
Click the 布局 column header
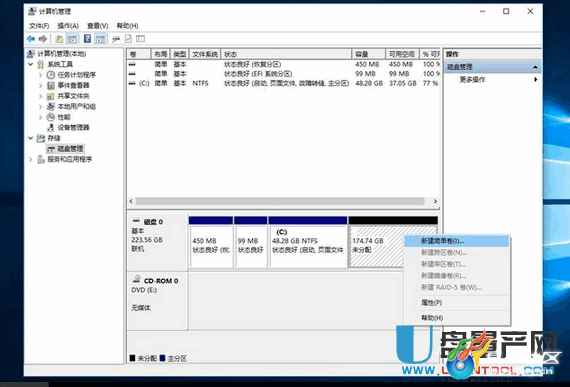point(160,54)
